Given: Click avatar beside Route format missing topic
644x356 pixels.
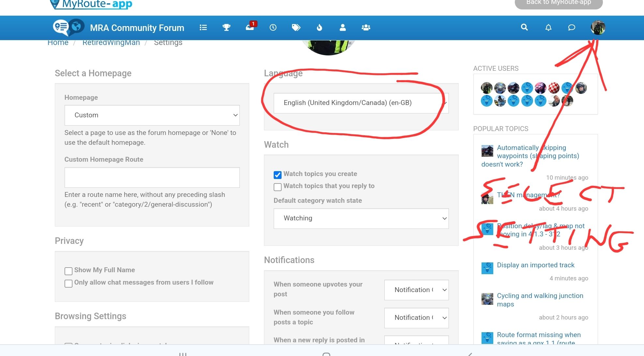Looking at the screenshot, I should pyautogui.click(x=487, y=338).
